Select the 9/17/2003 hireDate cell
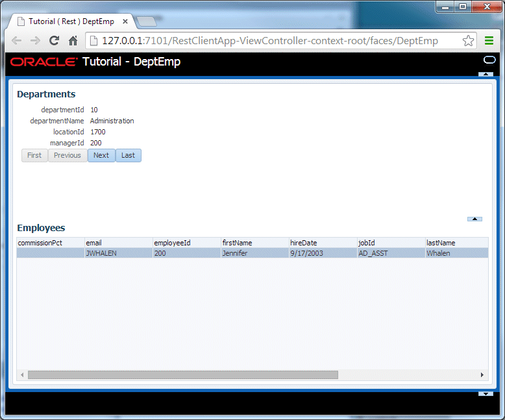 pos(323,253)
